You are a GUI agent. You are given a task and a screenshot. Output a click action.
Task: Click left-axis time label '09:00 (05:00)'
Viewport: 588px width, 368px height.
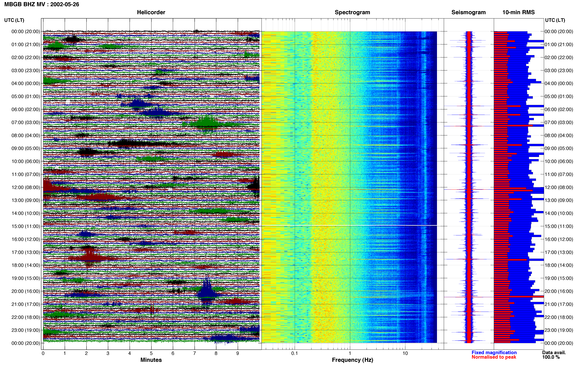click(x=26, y=148)
